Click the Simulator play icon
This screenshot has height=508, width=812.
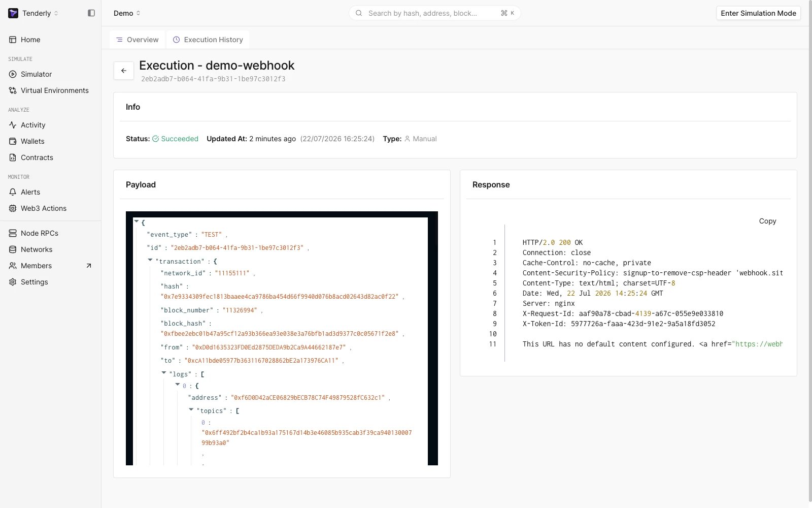13,74
